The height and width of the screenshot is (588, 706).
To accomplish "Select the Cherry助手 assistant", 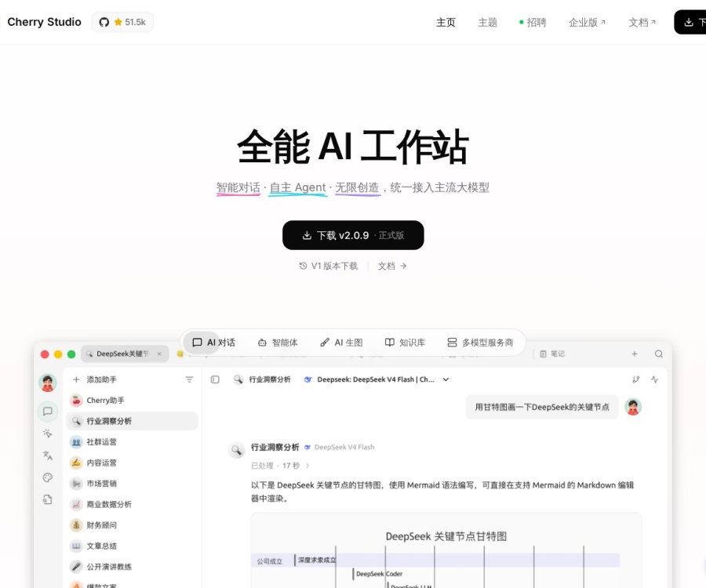I will click(x=132, y=401).
